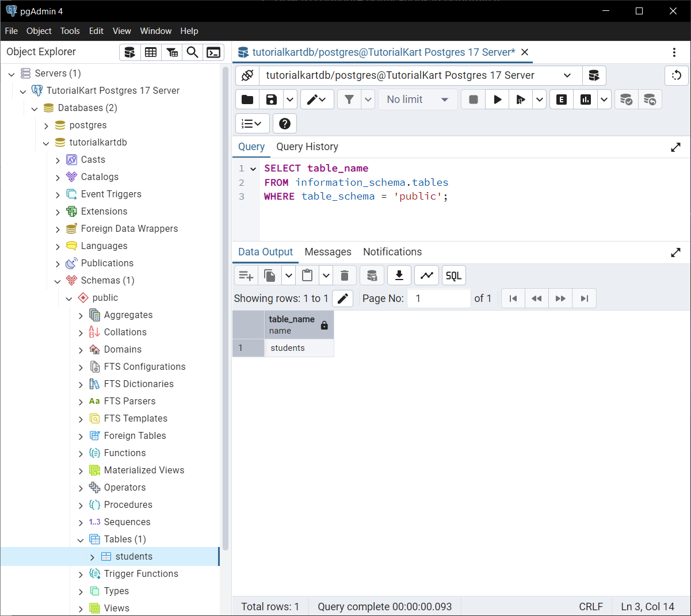691x616 pixels.
Task: Open the No limit rows dropdown
Action: pyautogui.click(x=418, y=100)
